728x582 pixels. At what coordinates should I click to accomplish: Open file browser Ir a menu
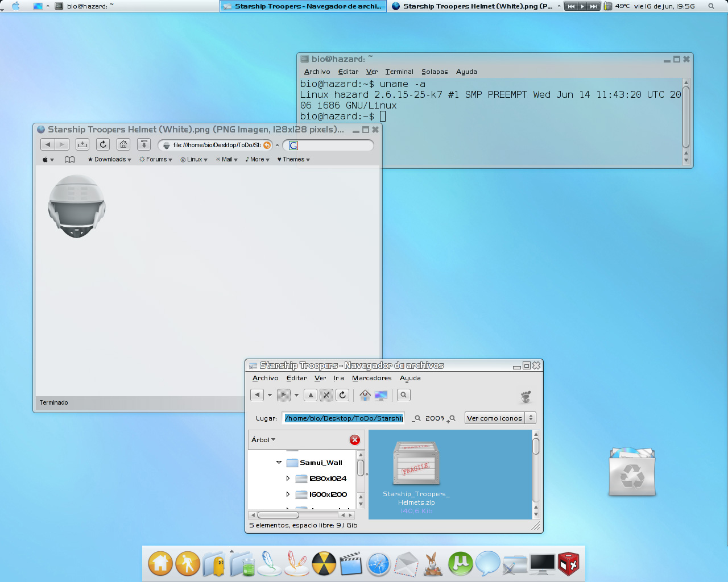[x=338, y=378]
